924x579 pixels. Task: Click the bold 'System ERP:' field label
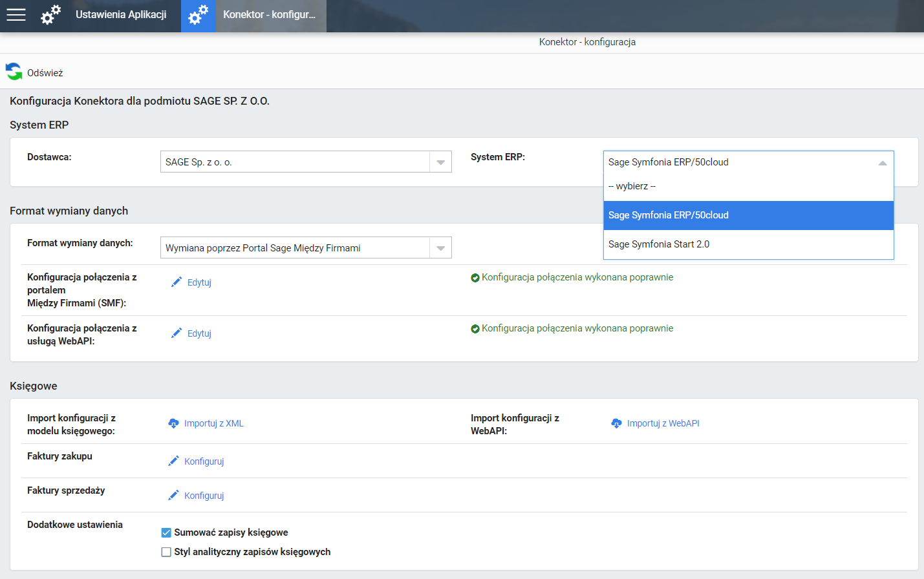tap(498, 157)
